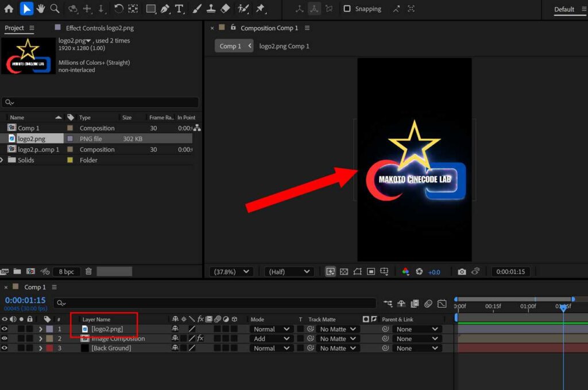
Task: Open the Add blend mode dropdown
Action: tap(270, 338)
